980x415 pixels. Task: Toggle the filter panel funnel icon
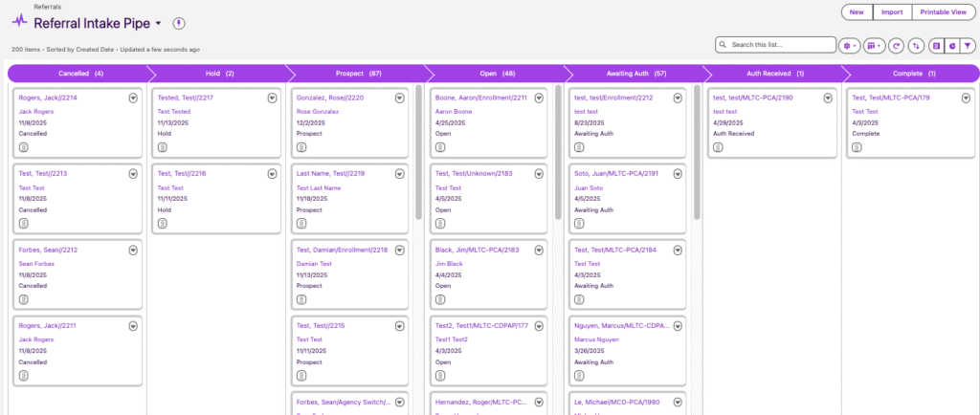point(968,45)
